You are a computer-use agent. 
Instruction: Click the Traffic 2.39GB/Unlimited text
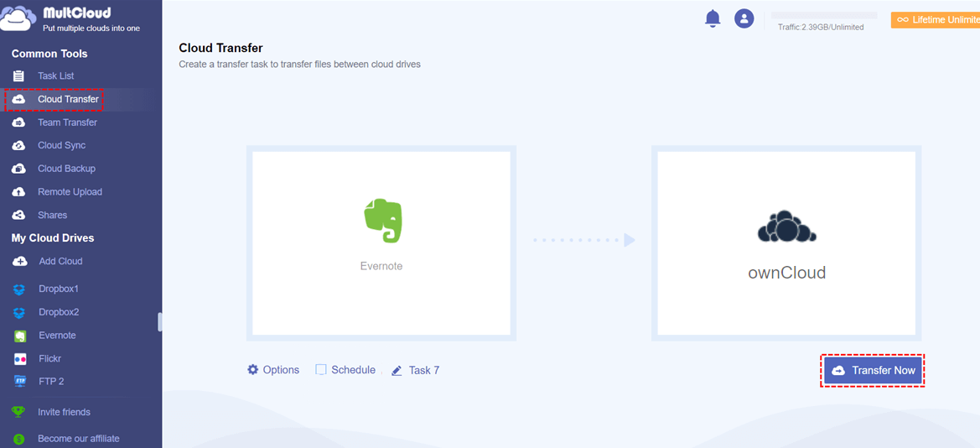821,28
